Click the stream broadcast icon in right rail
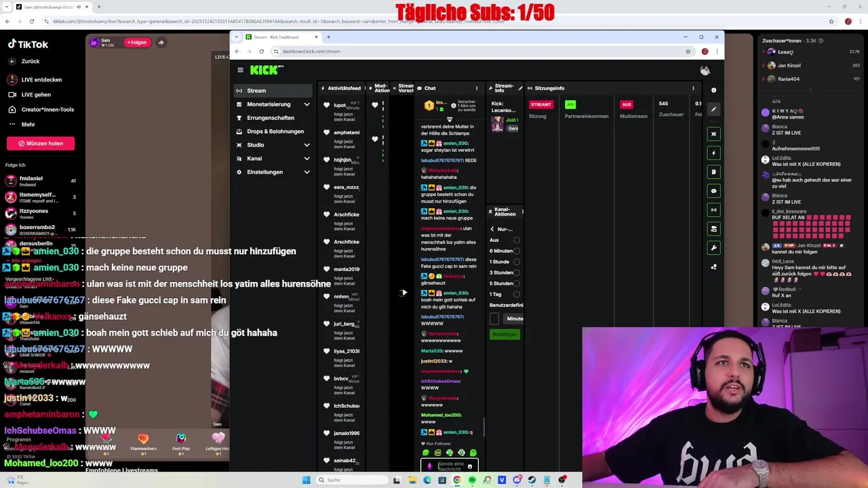868x488 pixels. coord(713,210)
